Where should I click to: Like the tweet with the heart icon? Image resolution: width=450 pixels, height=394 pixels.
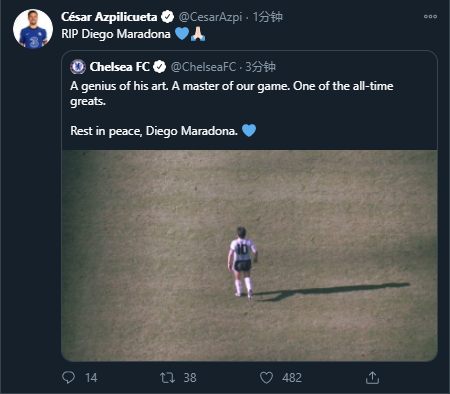click(x=266, y=378)
